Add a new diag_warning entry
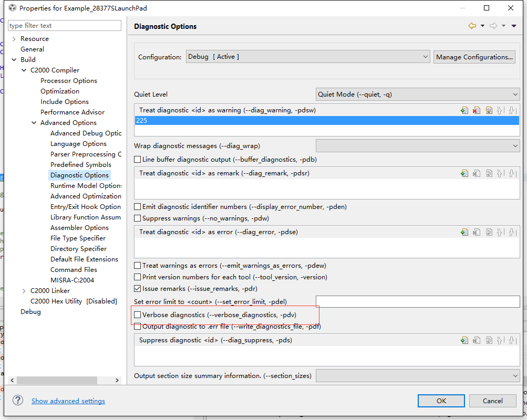The height and width of the screenshot is (420, 527). tap(464, 110)
